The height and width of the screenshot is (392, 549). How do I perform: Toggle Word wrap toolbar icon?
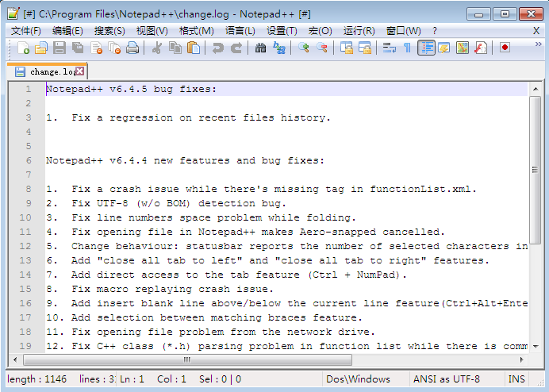point(390,48)
